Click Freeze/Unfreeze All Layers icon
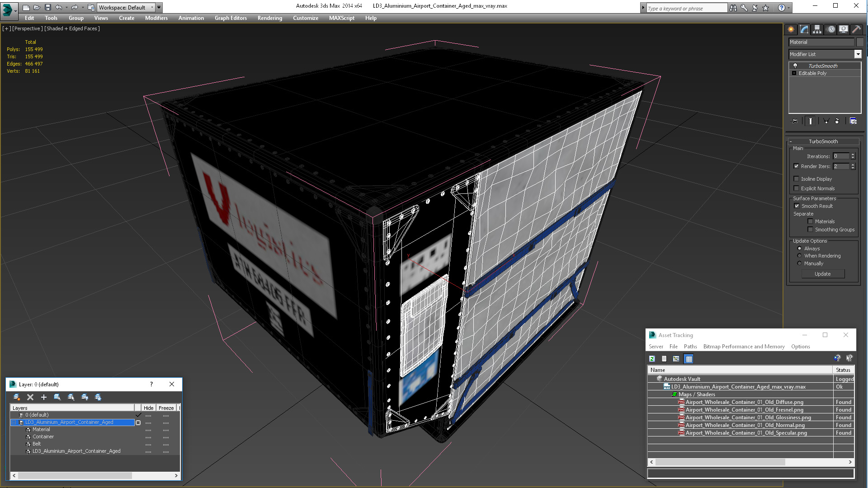This screenshot has height=488, width=868. 98,397
